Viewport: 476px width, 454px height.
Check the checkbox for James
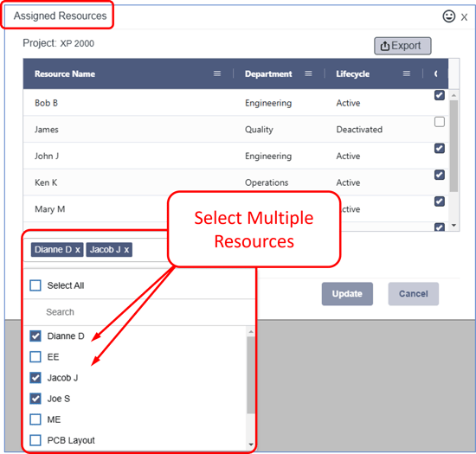click(x=440, y=122)
